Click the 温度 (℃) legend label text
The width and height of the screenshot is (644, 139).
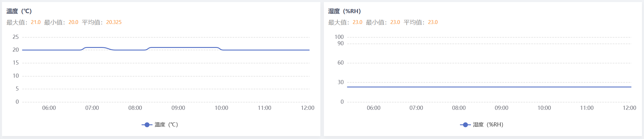point(166,125)
